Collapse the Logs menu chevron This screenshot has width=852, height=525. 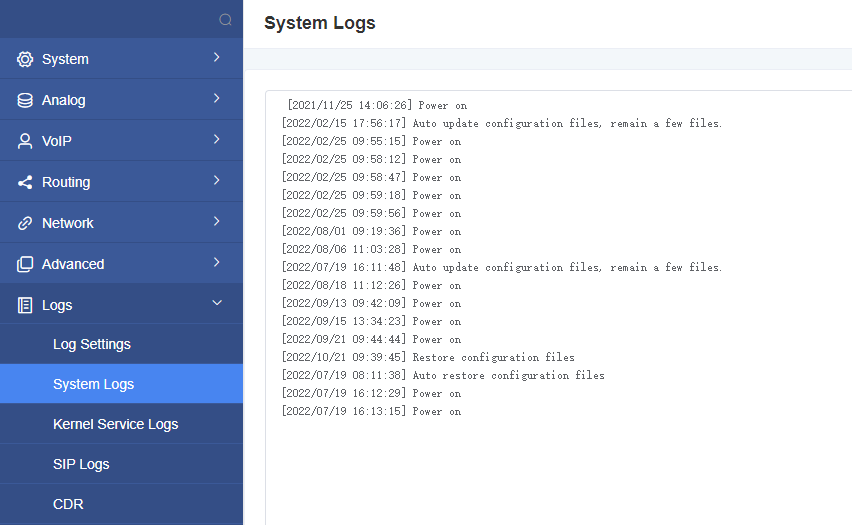[217, 303]
